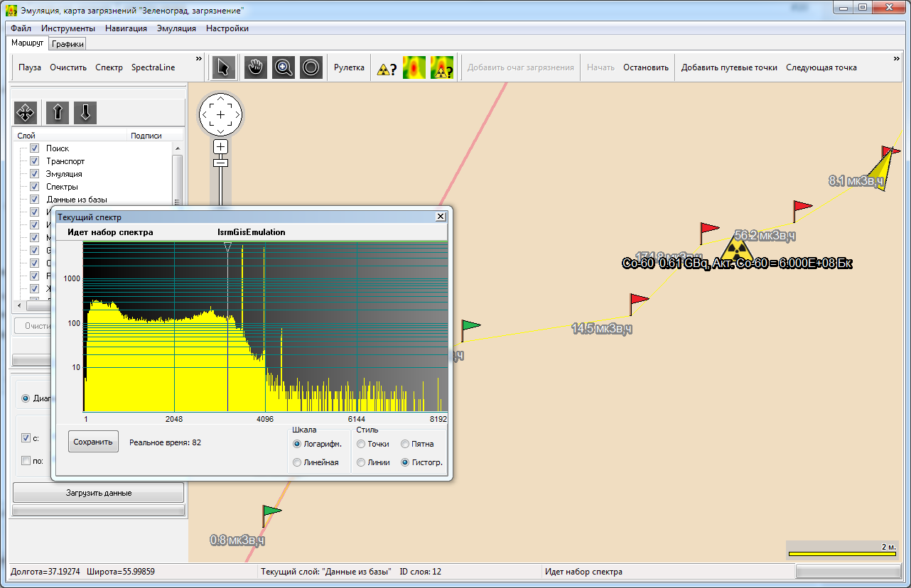Select the arrow pointer tool
Screen dimensions: 911x588
point(223,68)
